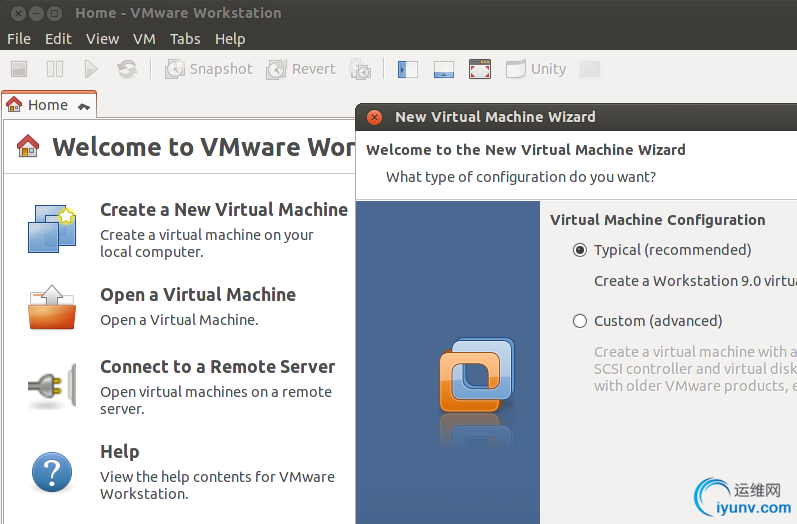This screenshot has width=797, height=524.
Task: Click the arrow button on the Home tab
Action: pos(83,106)
